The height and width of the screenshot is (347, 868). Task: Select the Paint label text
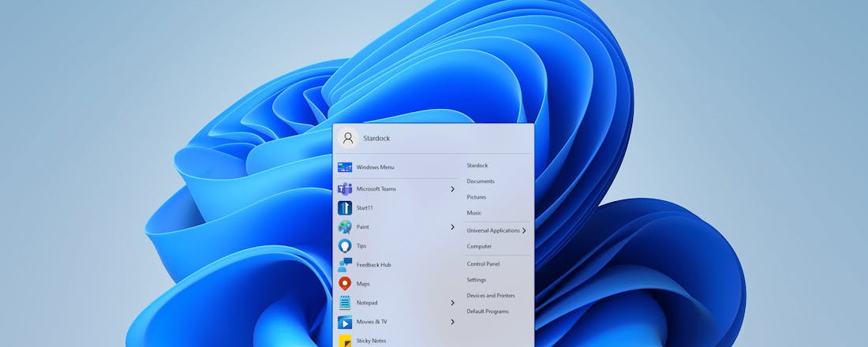[x=363, y=227]
